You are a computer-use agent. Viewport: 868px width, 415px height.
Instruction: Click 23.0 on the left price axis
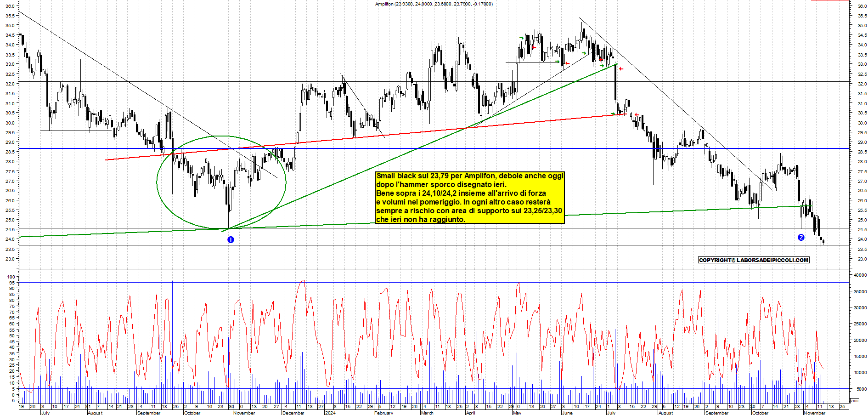click(10, 259)
